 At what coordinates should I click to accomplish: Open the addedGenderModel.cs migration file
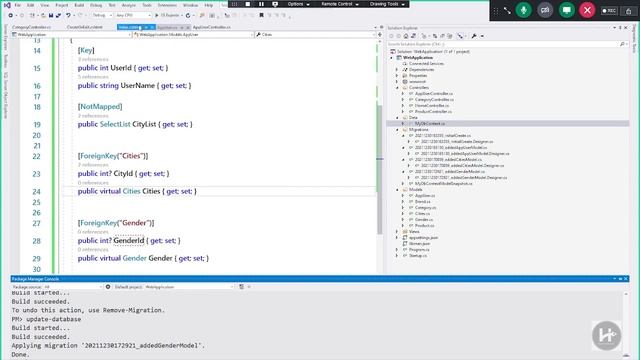click(450, 171)
